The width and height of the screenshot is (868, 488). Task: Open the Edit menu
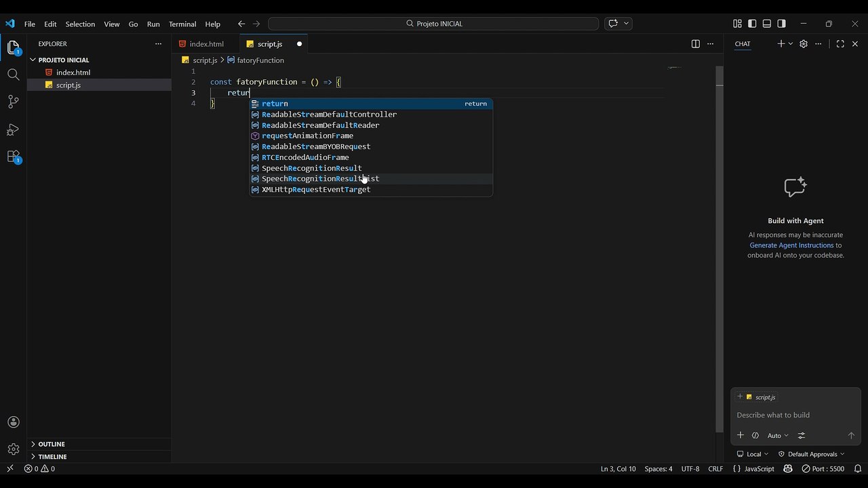(50, 24)
